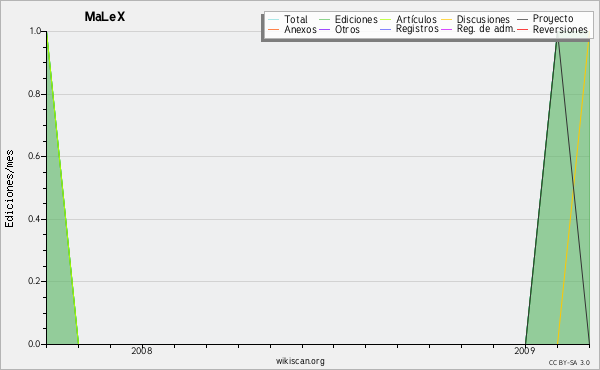Select the Reg. de adm. legend entry

point(486,29)
